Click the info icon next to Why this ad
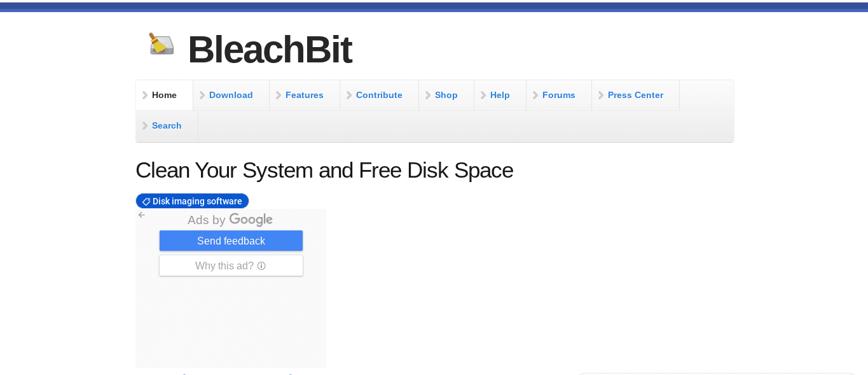 coord(262,265)
